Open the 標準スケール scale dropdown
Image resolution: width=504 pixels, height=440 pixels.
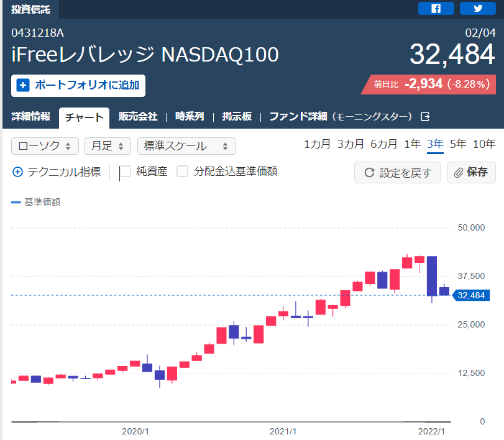click(186, 146)
